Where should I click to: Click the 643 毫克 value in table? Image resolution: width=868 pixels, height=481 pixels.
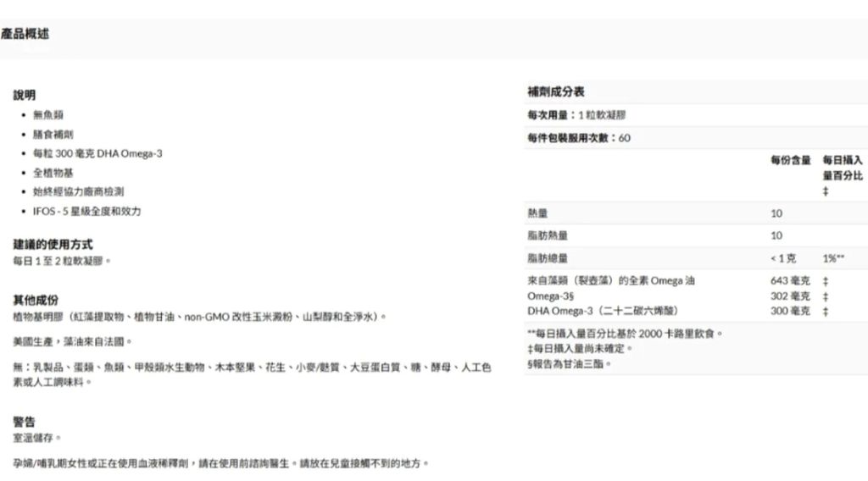click(789, 280)
